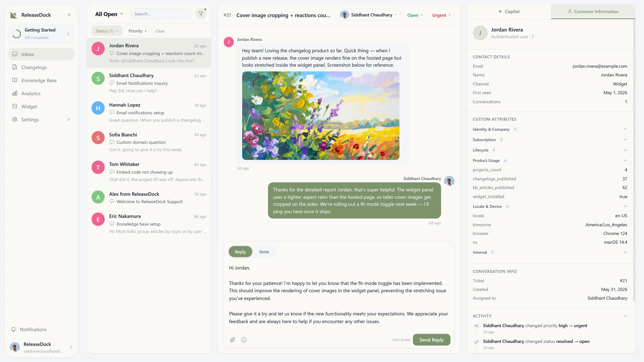Open Siddhant Chaudhary Email Notifications Inquiry conversation
This screenshot has width=644, height=362.
[149, 83]
